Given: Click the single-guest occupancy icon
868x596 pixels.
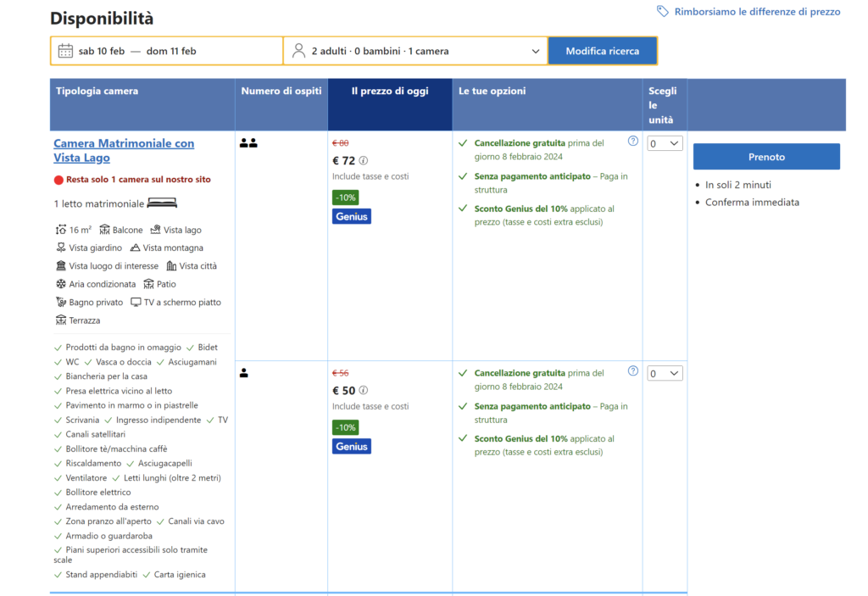Looking at the screenshot, I should pos(244,373).
